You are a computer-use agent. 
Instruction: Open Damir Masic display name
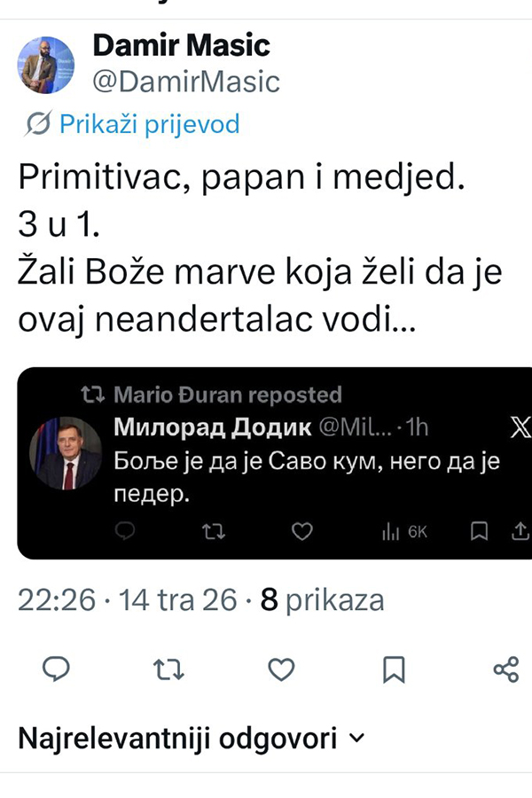tap(181, 44)
